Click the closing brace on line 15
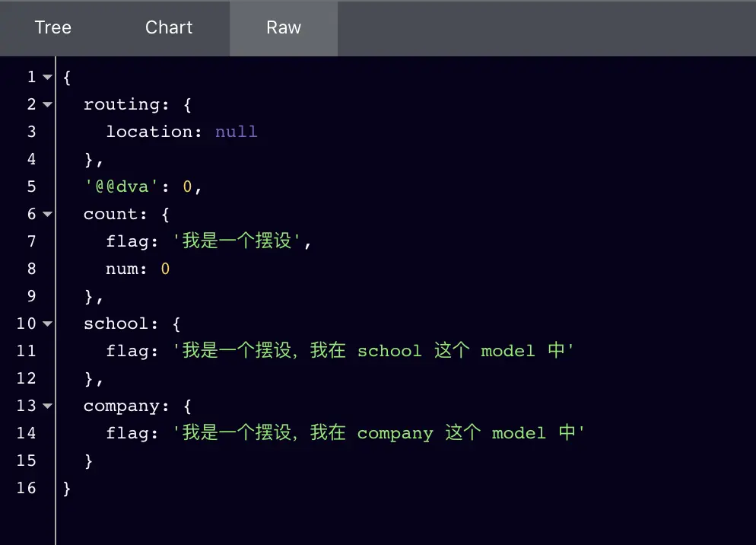This screenshot has height=545, width=756. [x=88, y=461]
